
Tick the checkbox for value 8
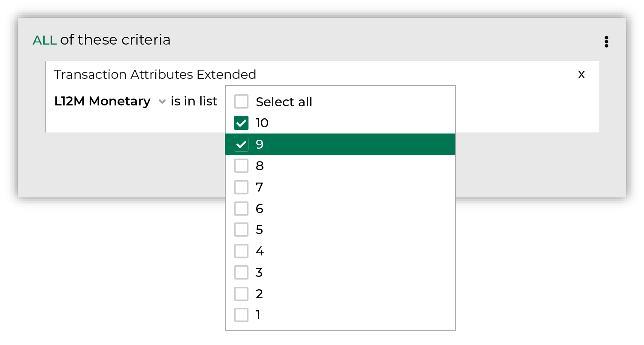click(x=241, y=166)
